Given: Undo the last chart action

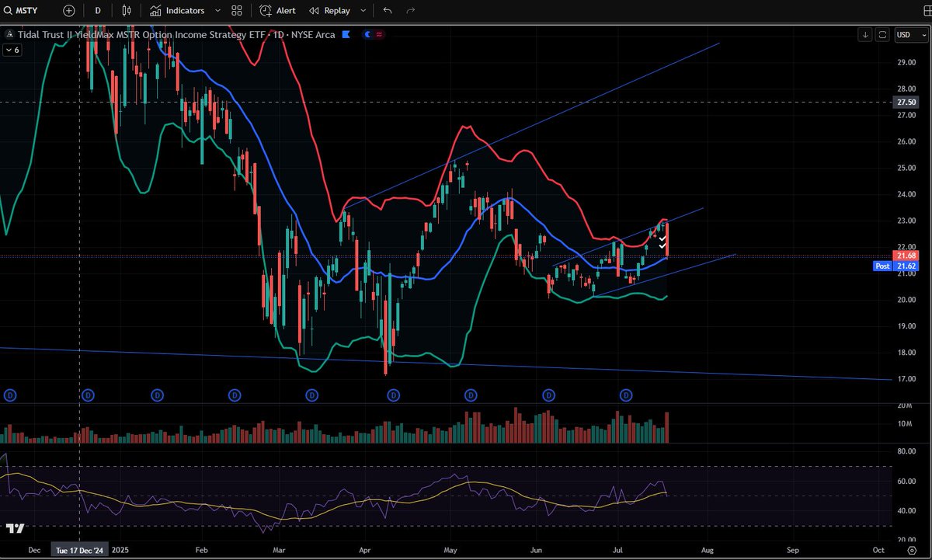Looking at the screenshot, I should pyautogui.click(x=388, y=11).
